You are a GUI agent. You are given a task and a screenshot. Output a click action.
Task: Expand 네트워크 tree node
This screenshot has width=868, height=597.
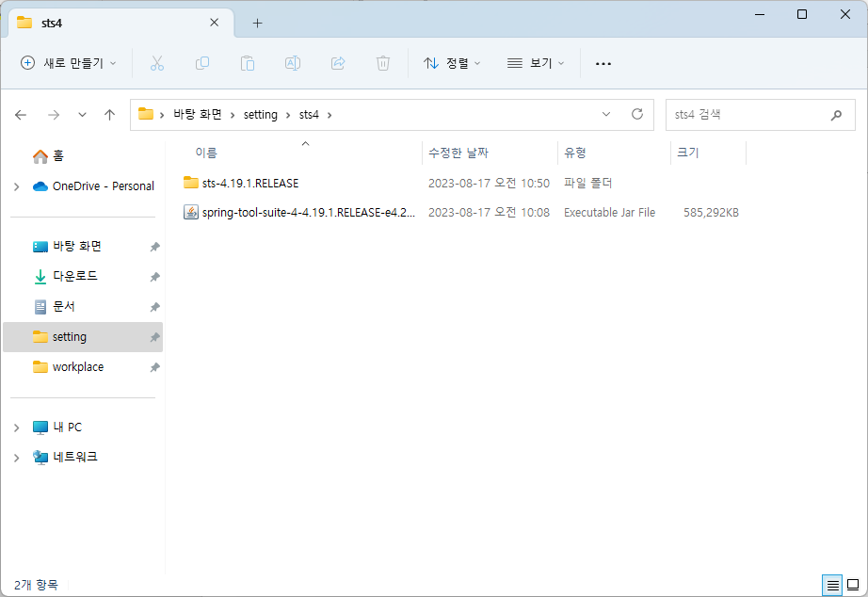click(x=17, y=458)
